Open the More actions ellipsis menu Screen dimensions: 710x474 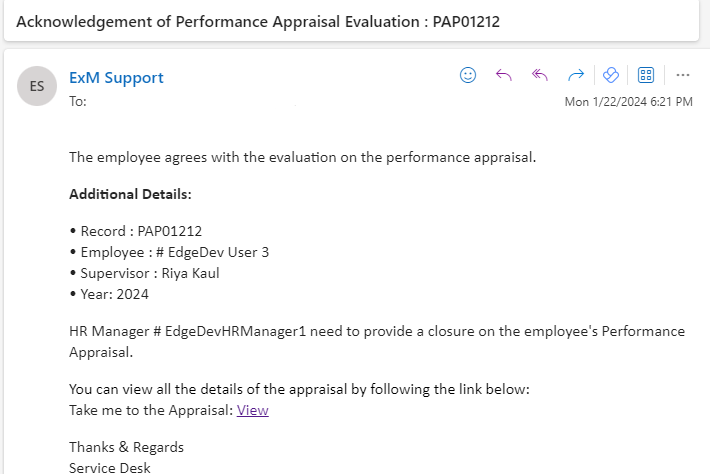click(683, 75)
